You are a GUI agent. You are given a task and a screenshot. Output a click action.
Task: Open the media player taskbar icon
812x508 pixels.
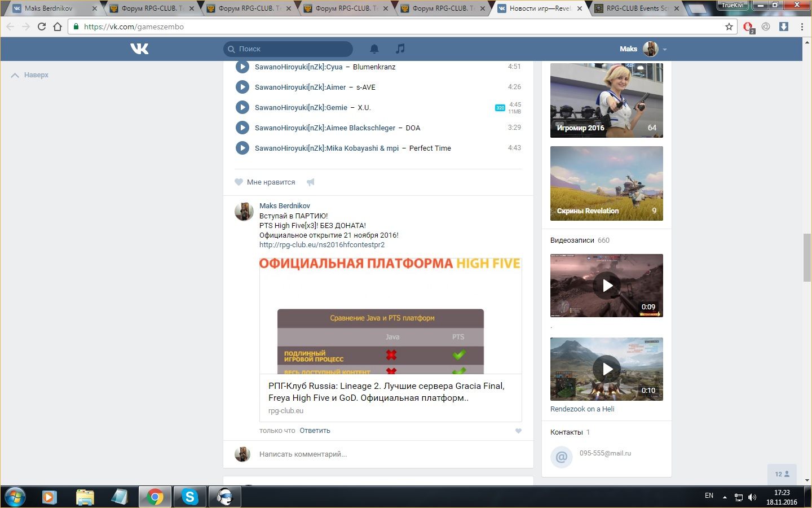pyautogui.click(x=50, y=497)
